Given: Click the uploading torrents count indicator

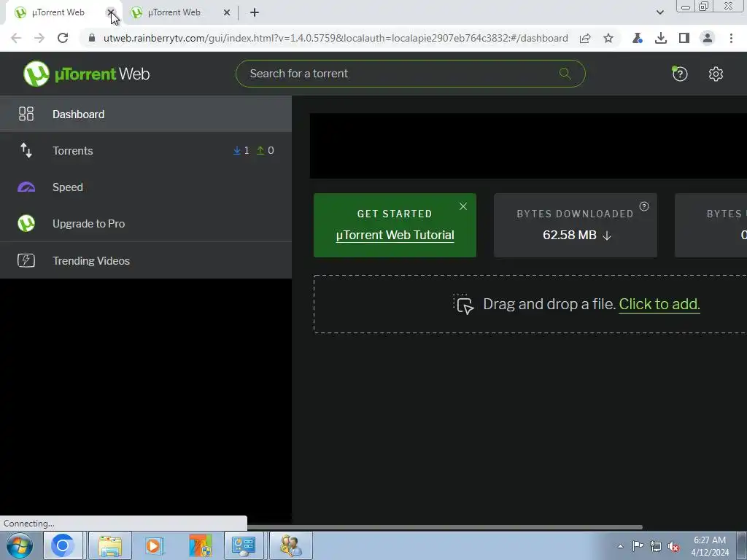Looking at the screenshot, I should pos(266,150).
